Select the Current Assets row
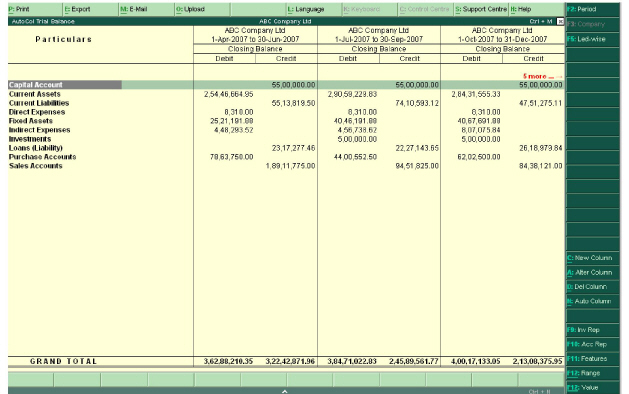This screenshot has height=394, width=629. click(286, 94)
